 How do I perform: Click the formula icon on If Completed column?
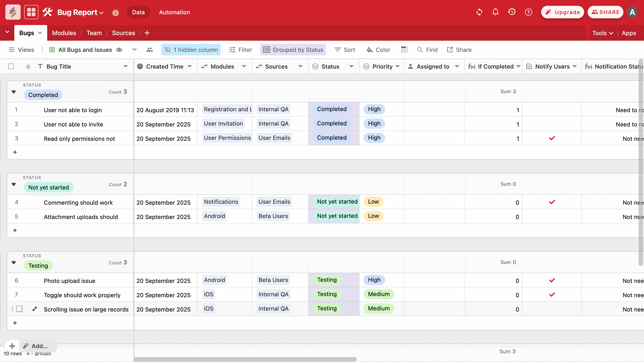tap(472, 66)
